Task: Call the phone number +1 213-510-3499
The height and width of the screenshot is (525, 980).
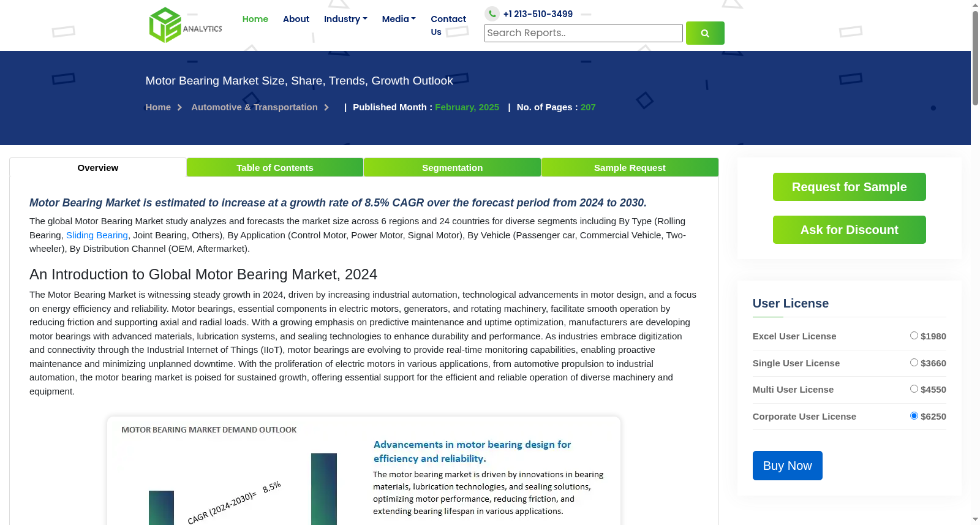Action: tap(538, 14)
